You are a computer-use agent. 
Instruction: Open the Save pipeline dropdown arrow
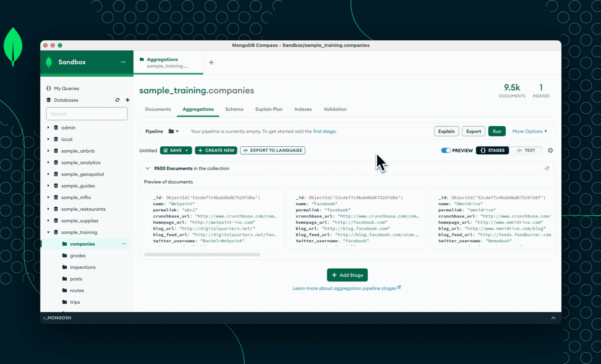coord(187,150)
